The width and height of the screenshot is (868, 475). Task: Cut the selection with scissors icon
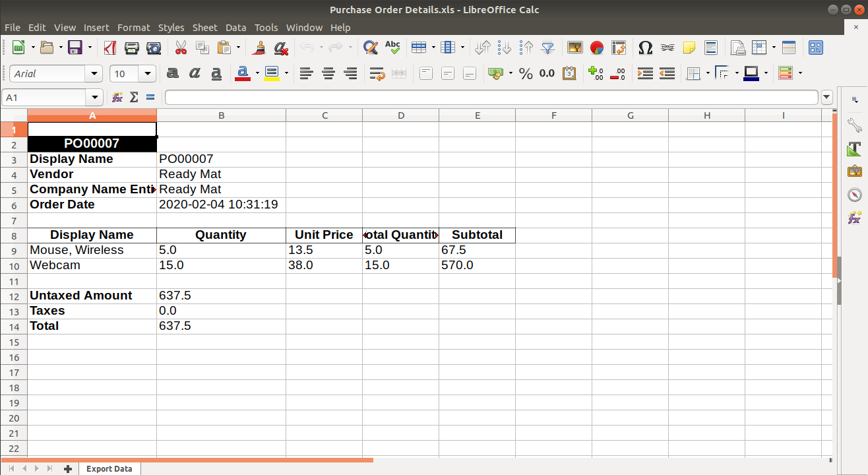[181, 47]
